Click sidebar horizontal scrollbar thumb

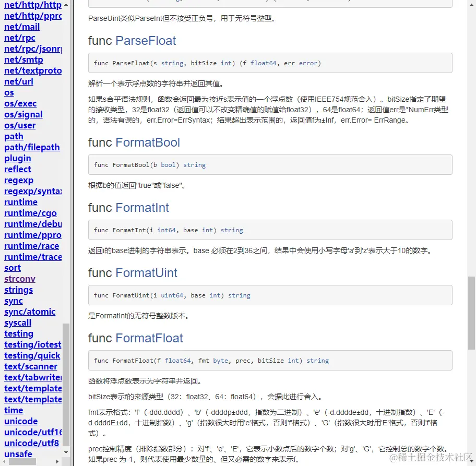22,462
